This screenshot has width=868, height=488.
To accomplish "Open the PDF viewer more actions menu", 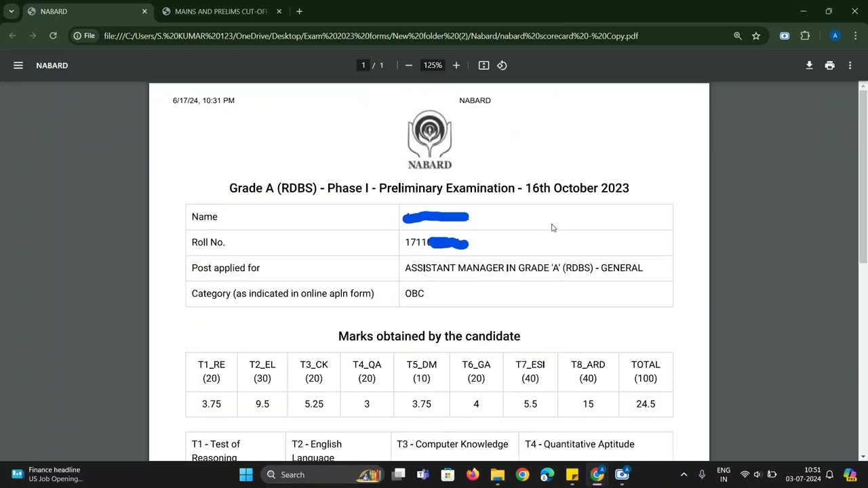I will [x=850, y=66].
